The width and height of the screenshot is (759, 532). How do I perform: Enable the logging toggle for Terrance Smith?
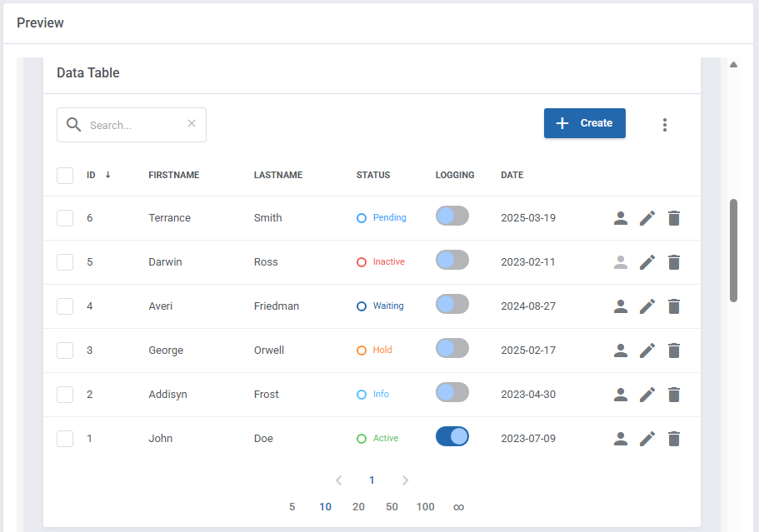(x=452, y=216)
